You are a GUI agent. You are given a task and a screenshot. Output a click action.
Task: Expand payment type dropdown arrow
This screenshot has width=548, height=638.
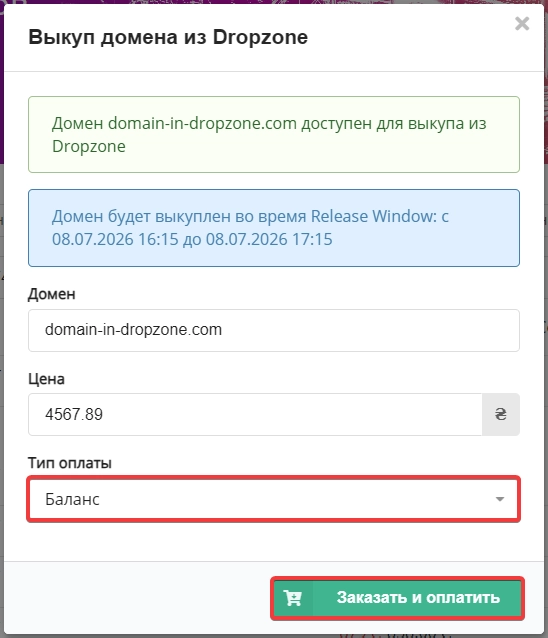coord(500,499)
